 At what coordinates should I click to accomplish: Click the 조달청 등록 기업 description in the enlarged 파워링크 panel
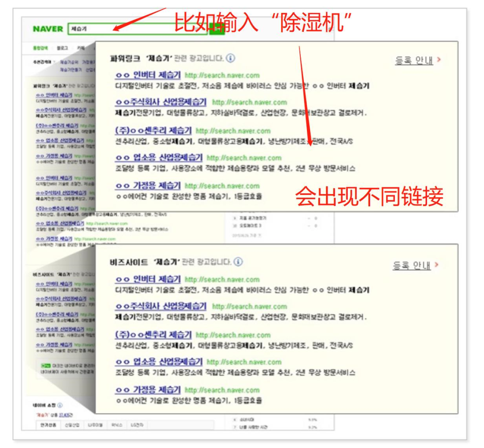[235, 168]
